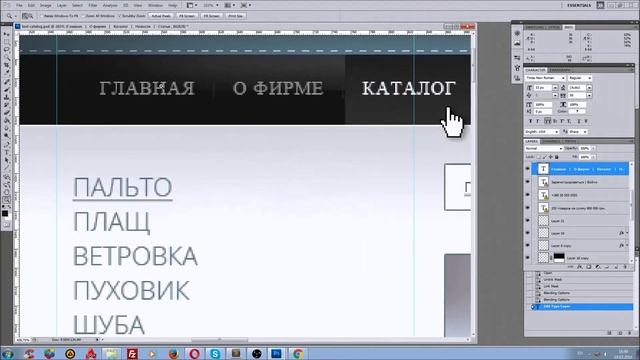Open Opera browser from taskbar
640x360 pixels.
[x=194, y=353]
